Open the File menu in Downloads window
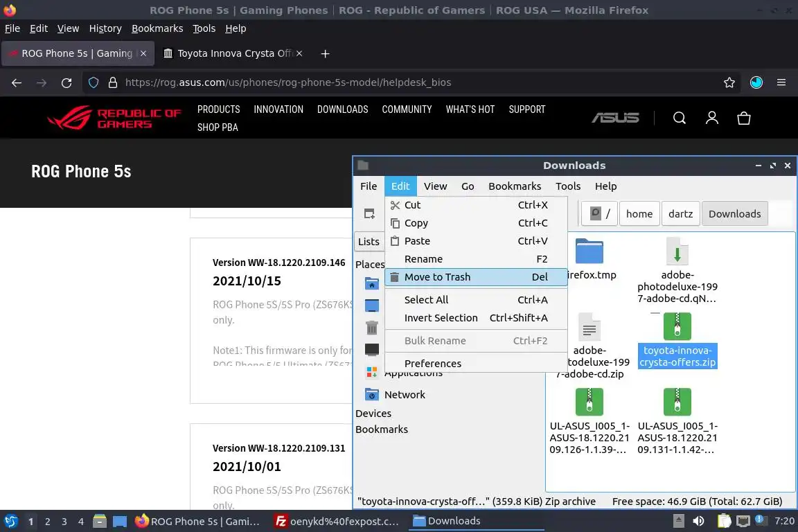Viewport: 798px width, 532px height. coord(369,186)
